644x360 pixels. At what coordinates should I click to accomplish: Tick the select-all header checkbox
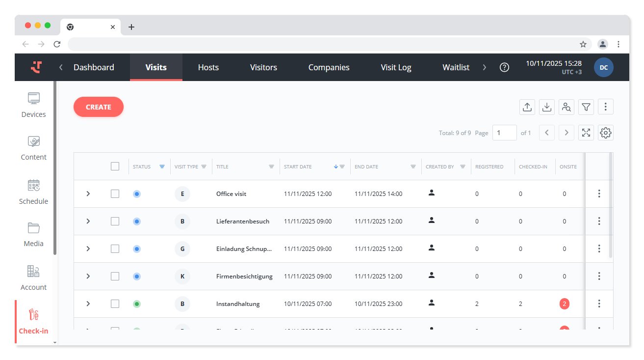115,166
